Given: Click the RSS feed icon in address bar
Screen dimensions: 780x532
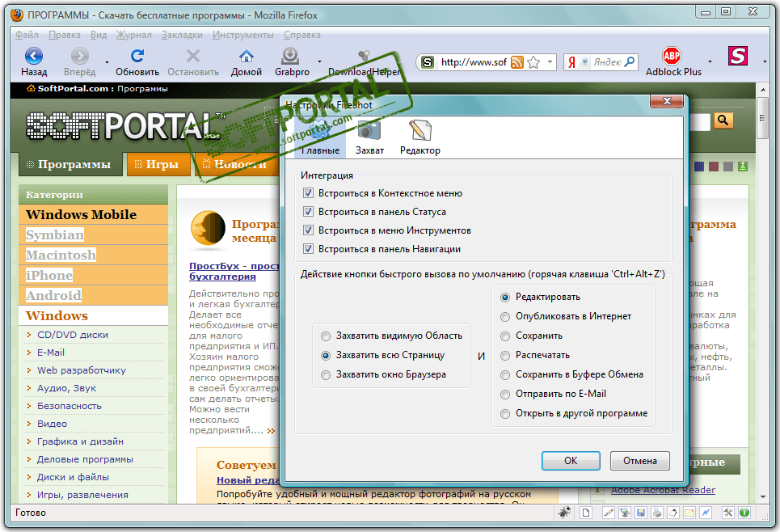Looking at the screenshot, I should [x=517, y=62].
